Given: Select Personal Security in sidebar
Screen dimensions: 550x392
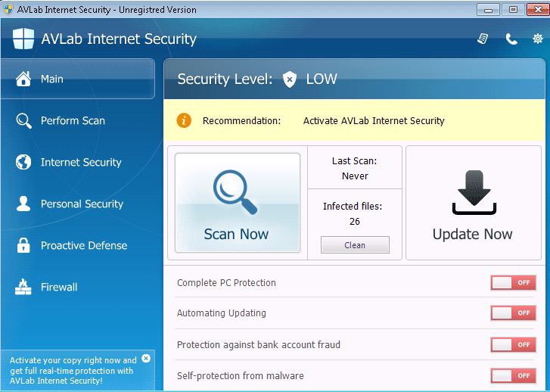Looking at the screenshot, I should click(x=81, y=204).
